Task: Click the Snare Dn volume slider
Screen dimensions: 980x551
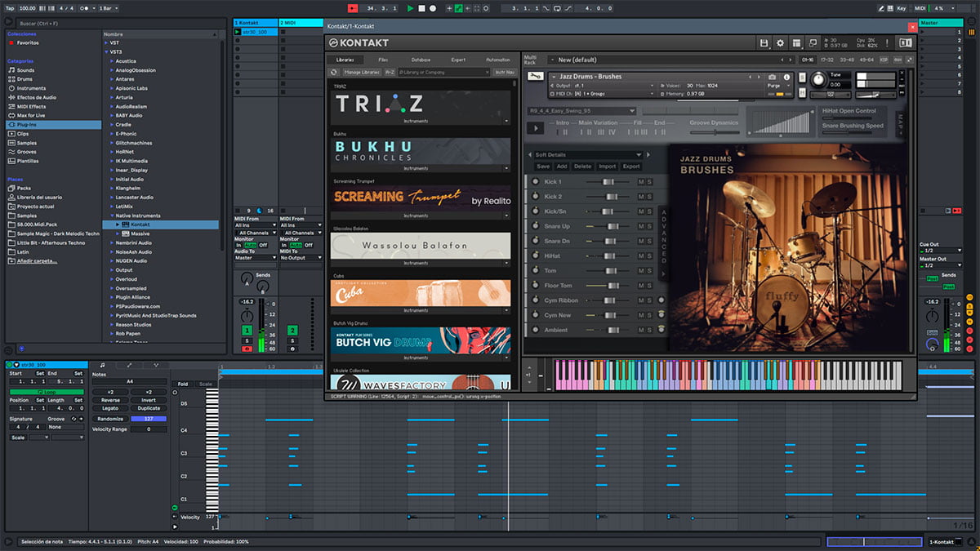Action: pyautogui.click(x=609, y=241)
